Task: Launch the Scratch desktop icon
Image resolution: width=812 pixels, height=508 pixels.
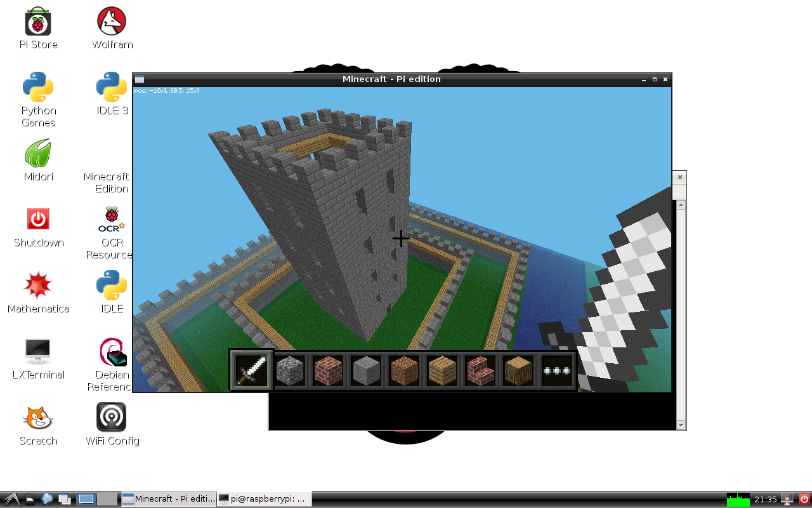Action: (x=38, y=425)
